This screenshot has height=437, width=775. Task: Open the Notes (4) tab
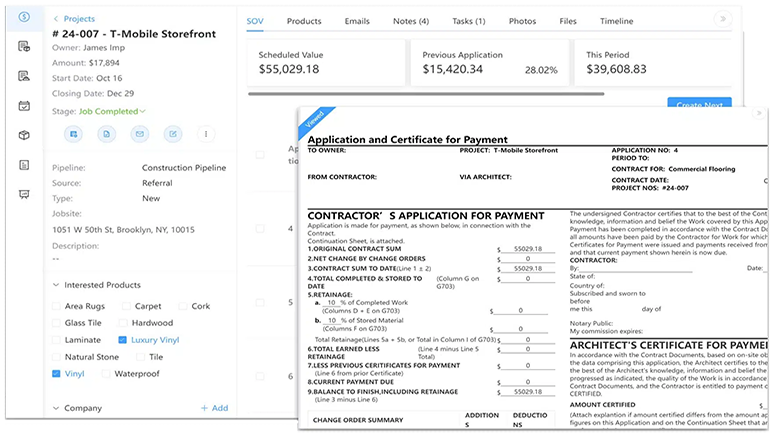pyautogui.click(x=411, y=20)
